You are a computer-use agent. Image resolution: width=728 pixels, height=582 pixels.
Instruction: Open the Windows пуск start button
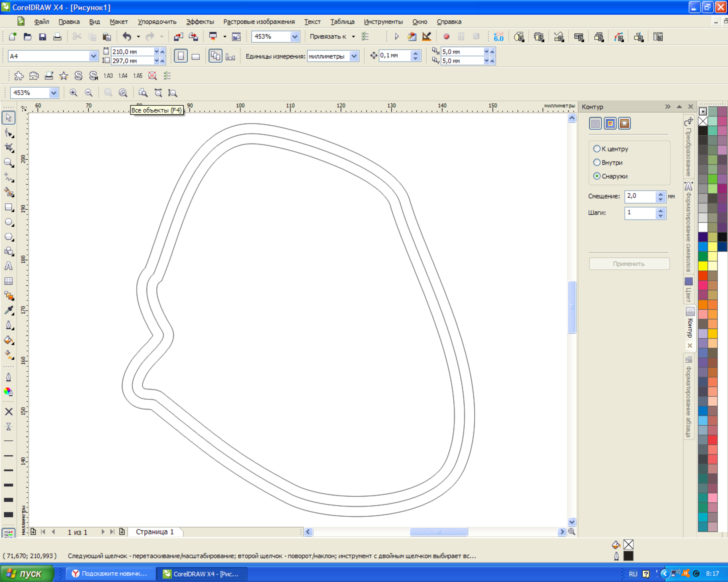27,574
